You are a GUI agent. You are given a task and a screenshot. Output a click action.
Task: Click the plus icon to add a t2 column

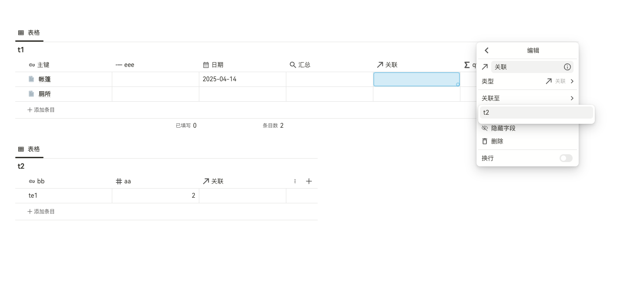click(309, 181)
